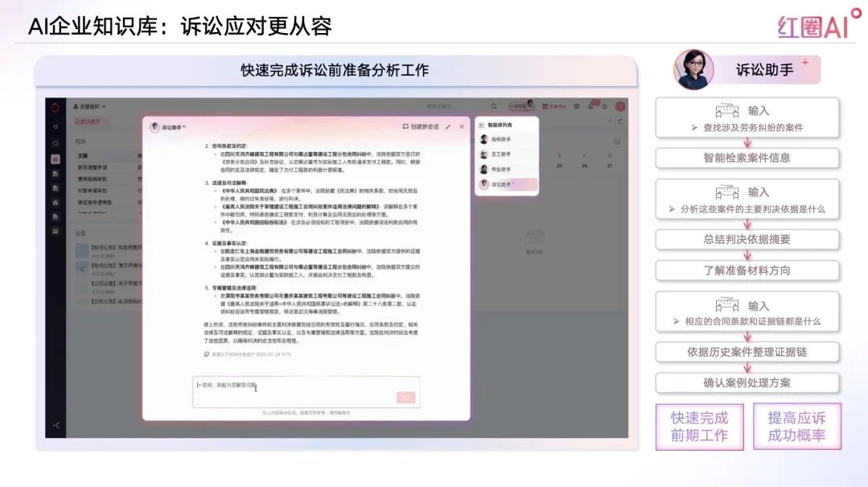Click the red home icon in left sidebar
Screen dimensions: 868x487
click(x=56, y=159)
